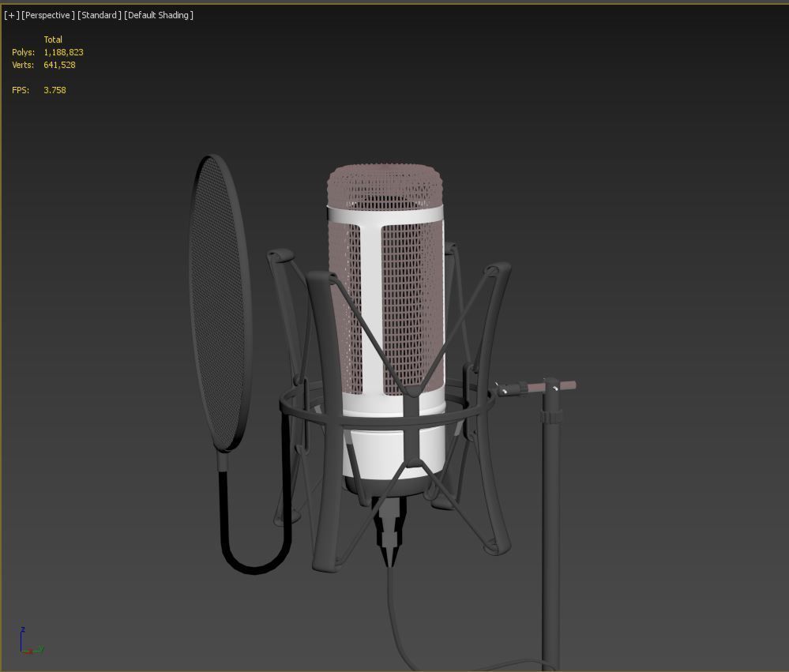Image resolution: width=789 pixels, height=672 pixels.
Task: Open the [Perspective] point-of-view menu
Action: tap(48, 15)
